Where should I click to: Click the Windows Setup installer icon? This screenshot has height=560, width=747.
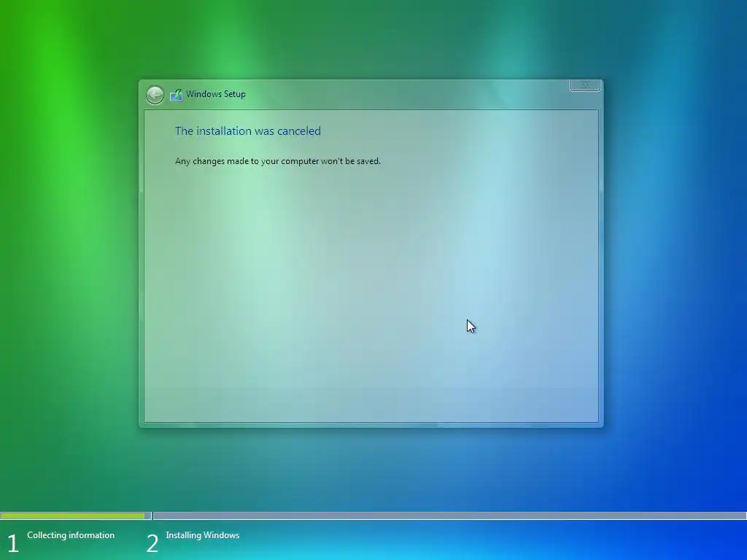pos(177,95)
